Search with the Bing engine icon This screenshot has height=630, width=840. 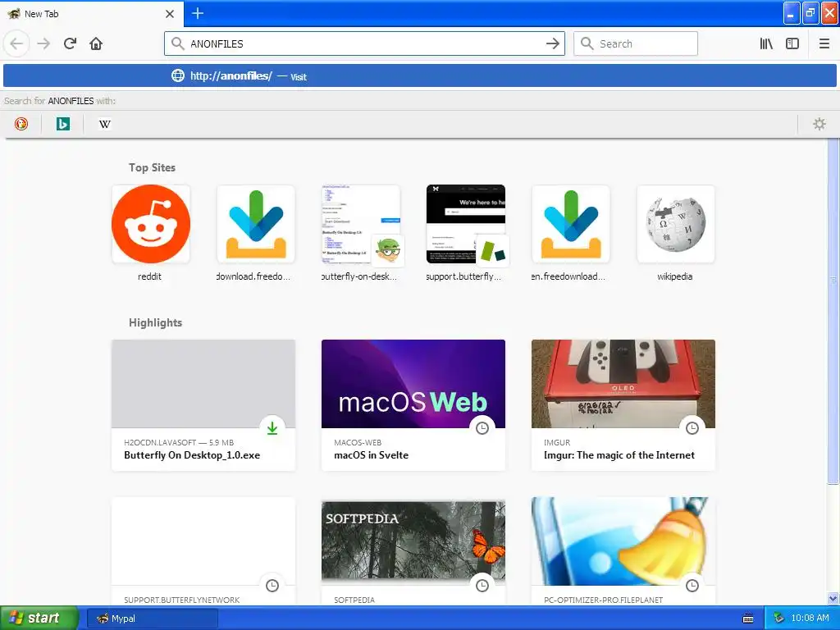(62, 124)
